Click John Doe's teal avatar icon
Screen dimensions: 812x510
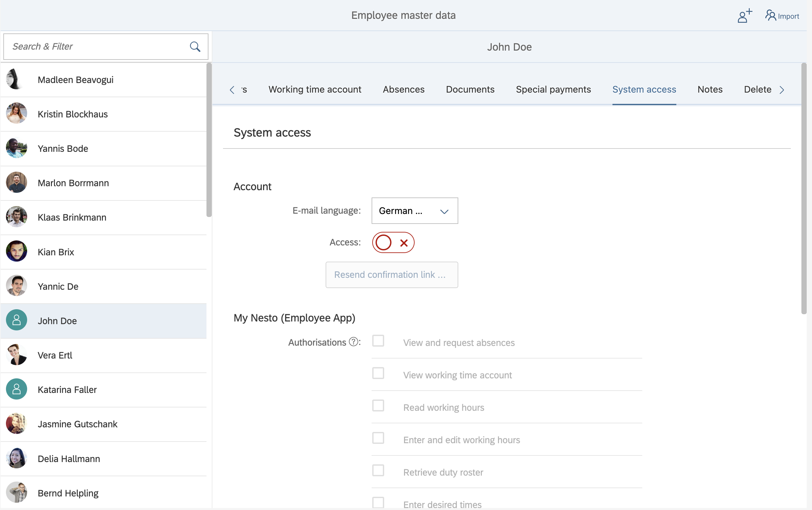[17, 320]
